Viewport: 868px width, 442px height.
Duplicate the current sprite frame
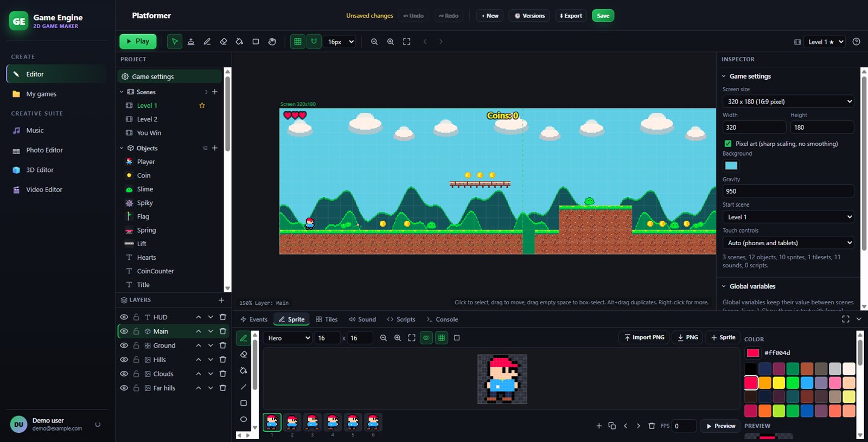(612, 426)
